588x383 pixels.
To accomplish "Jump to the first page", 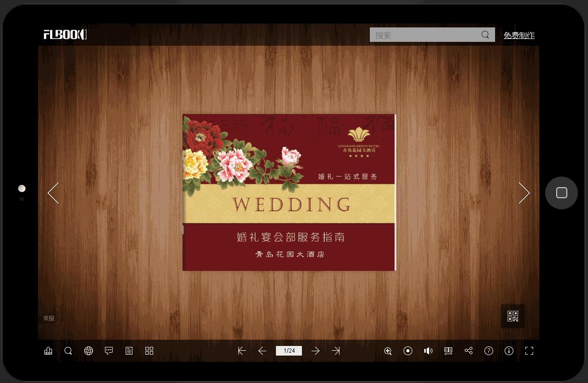I will pyautogui.click(x=242, y=351).
